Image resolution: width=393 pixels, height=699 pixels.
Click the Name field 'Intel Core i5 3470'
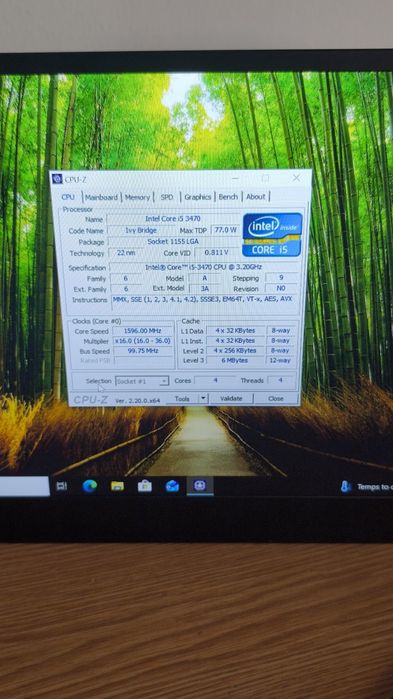pyautogui.click(x=172, y=219)
